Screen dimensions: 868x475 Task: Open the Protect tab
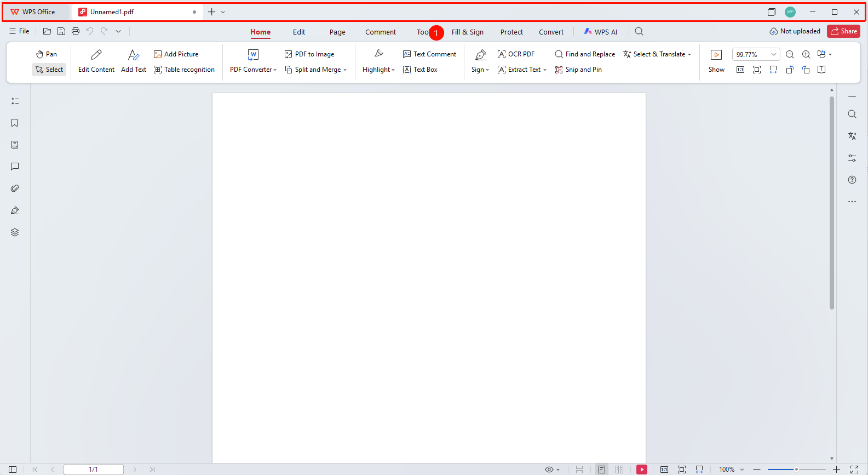pos(511,32)
